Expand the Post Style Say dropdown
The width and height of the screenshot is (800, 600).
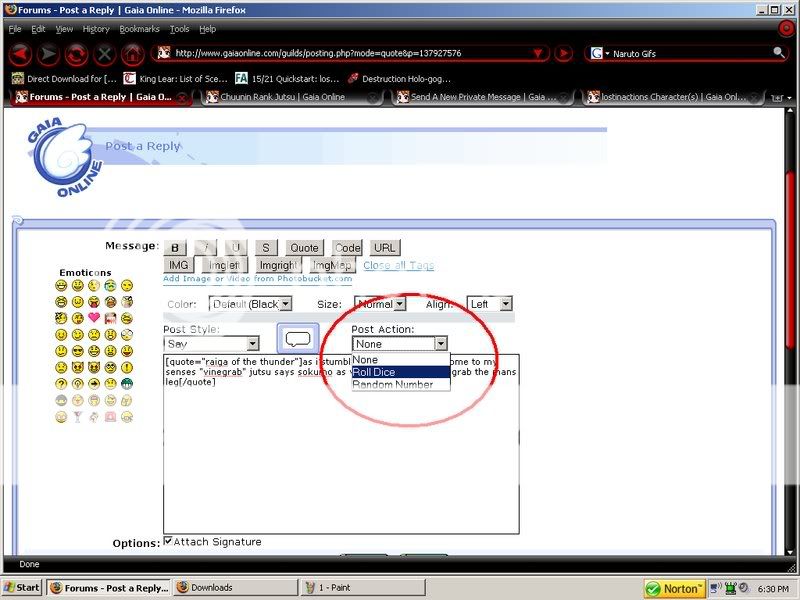pos(211,344)
